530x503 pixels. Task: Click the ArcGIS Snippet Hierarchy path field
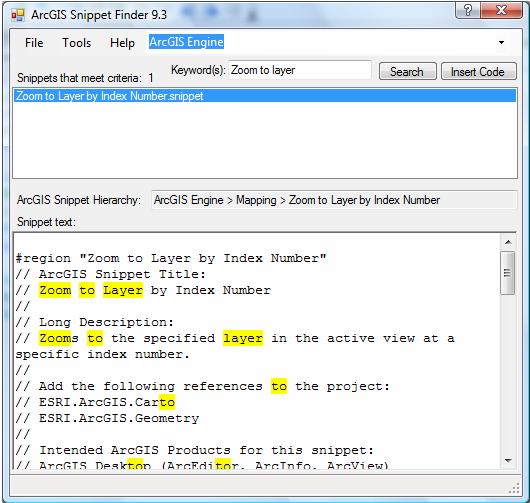coord(334,200)
